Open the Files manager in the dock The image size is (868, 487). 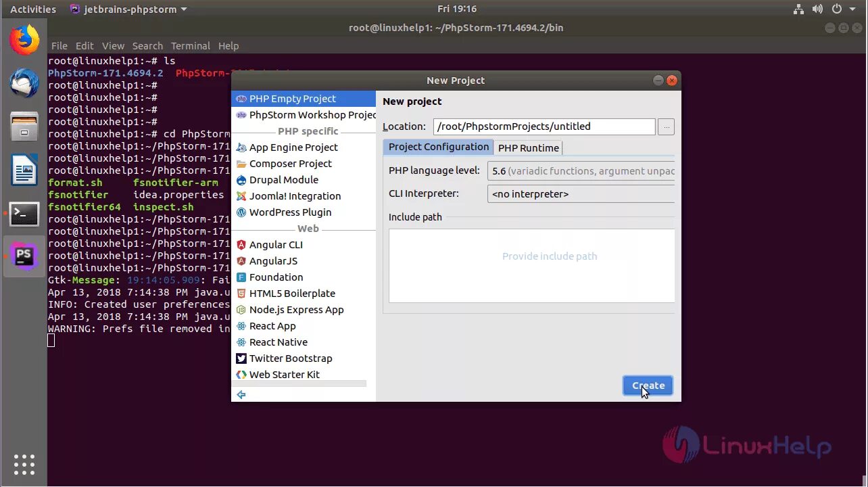(24, 126)
